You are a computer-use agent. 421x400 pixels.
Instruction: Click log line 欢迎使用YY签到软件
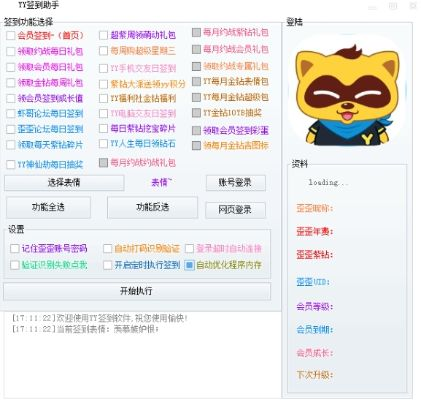click(x=100, y=318)
